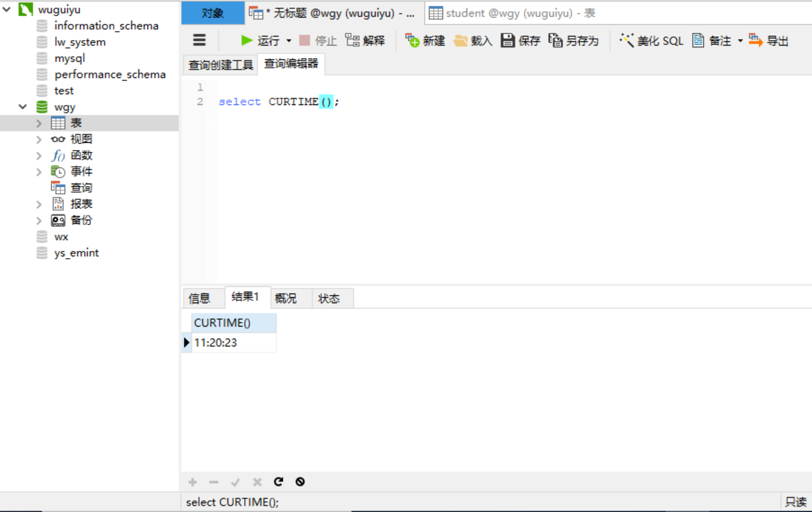
Task: Collapse the wgy database node
Action: tap(23, 107)
